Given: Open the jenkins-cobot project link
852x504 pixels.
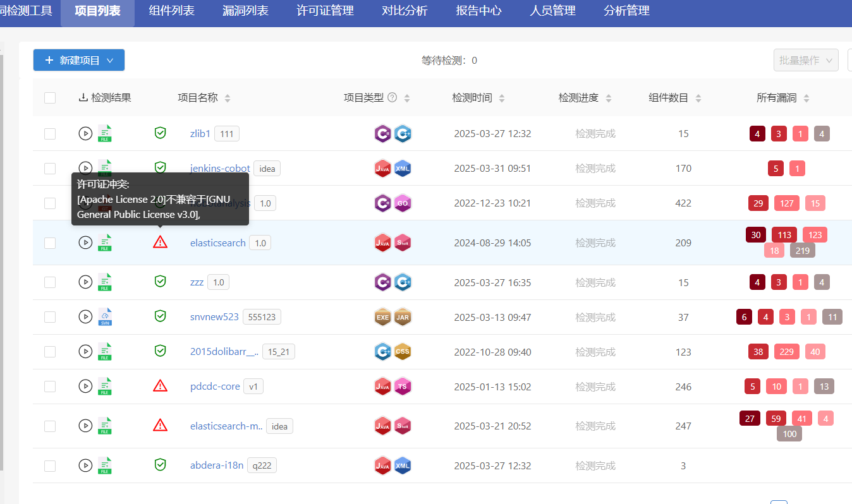Looking at the screenshot, I should [221, 168].
